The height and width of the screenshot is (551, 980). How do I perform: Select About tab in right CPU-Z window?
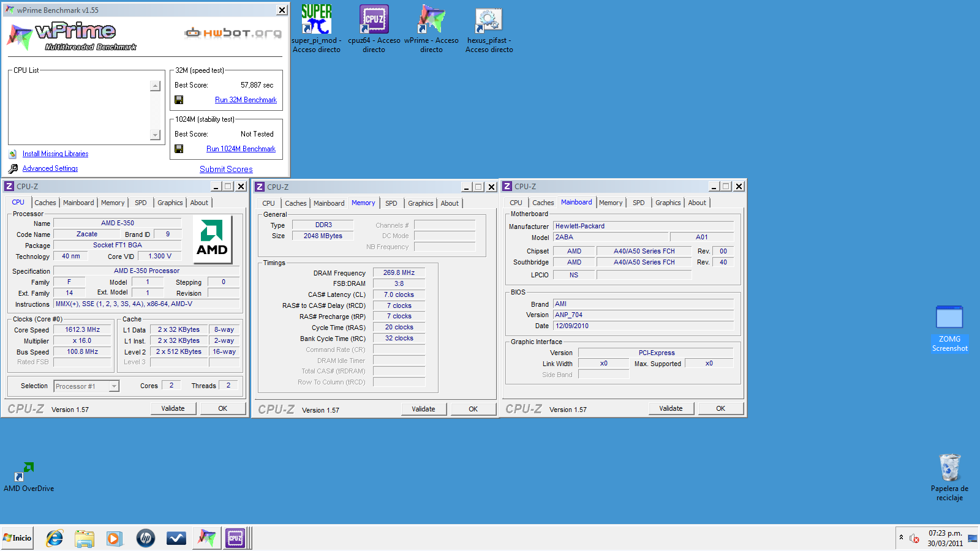pyautogui.click(x=697, y=203)
